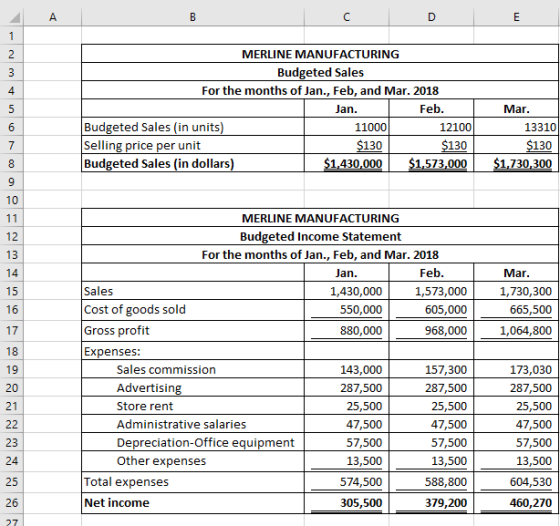560x526 pixels.
Task: Click the 'Store rent' label
Action: 145,406
